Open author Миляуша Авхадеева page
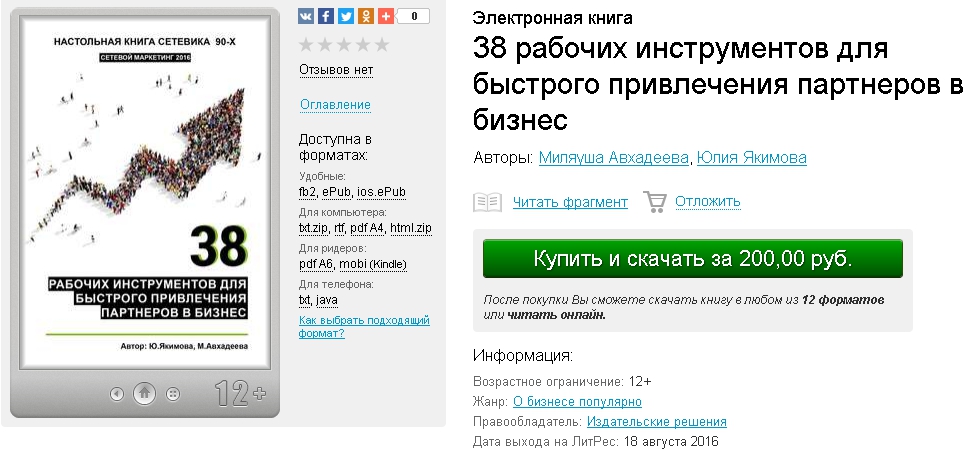Screen dimensions: 978x451 point(614,158)
